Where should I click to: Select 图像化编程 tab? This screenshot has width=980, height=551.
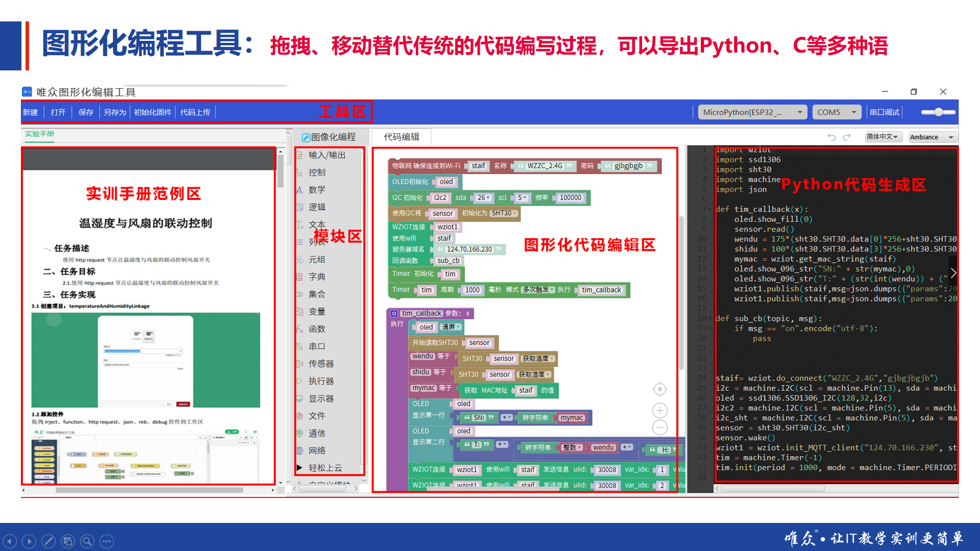tap(329, 137)
